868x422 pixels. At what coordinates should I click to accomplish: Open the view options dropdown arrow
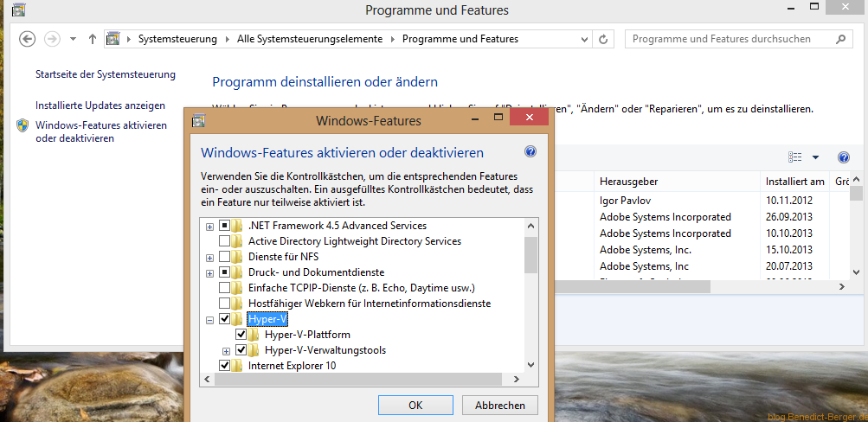[x=815, y=157]
